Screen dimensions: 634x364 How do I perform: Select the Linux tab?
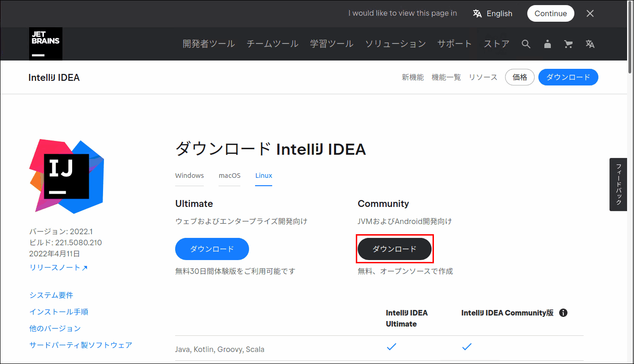(264, 176)
